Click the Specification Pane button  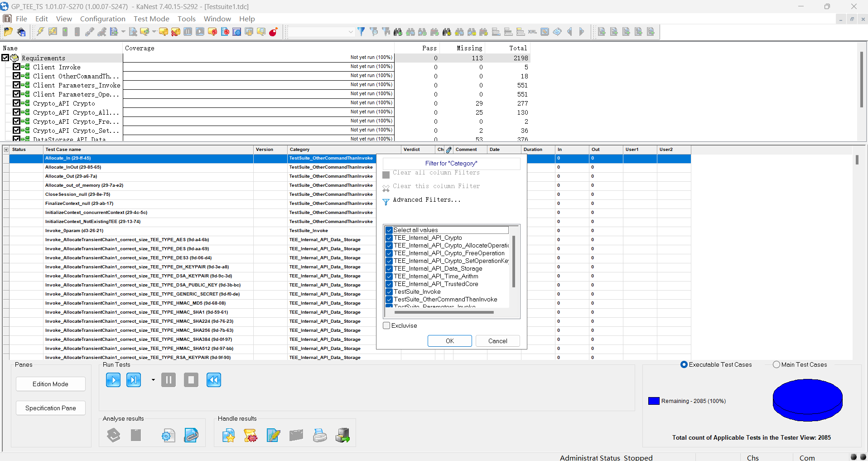point(51,408)
